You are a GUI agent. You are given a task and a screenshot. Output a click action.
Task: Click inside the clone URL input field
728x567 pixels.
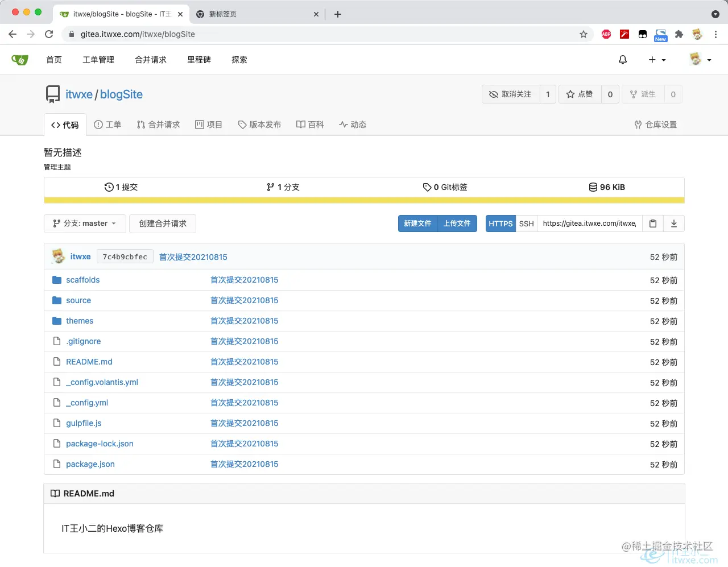pos(589,223)
